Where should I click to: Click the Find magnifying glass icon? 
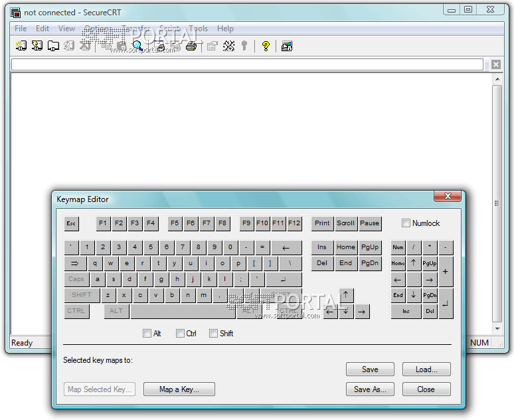[x=137, y=46]
